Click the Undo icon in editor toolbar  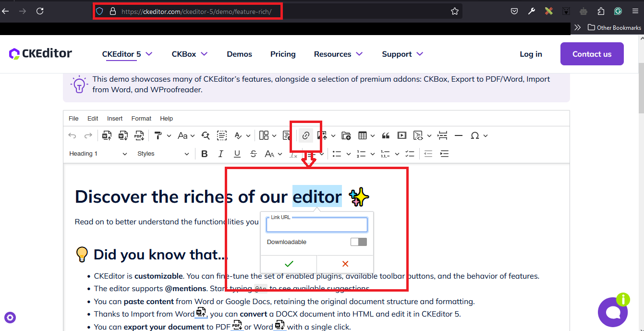72,136
